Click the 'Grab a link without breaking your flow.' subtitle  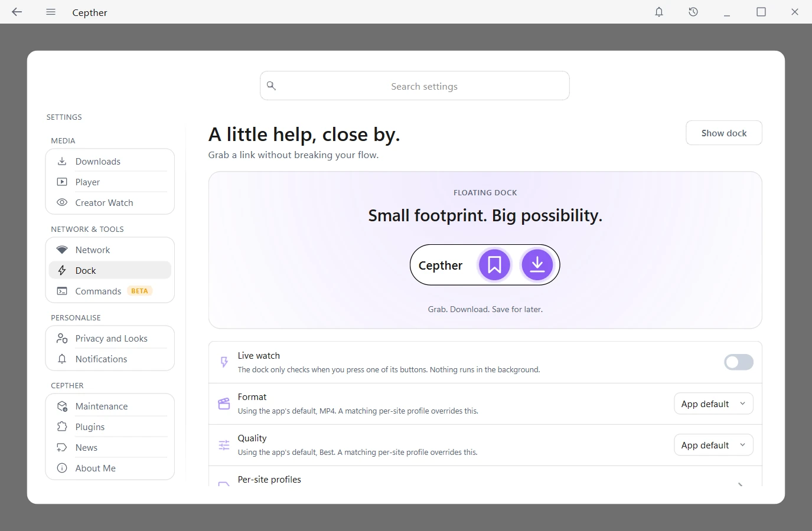pos(294,155)
